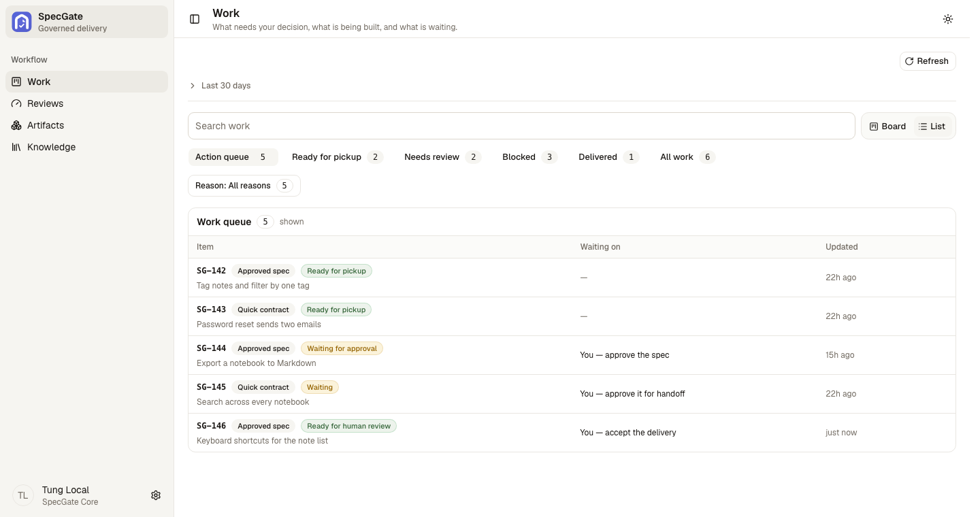Open the Reason: All reasons dropdown
Image resolution: width=980 pixels, height=517 pixels.
244,186
